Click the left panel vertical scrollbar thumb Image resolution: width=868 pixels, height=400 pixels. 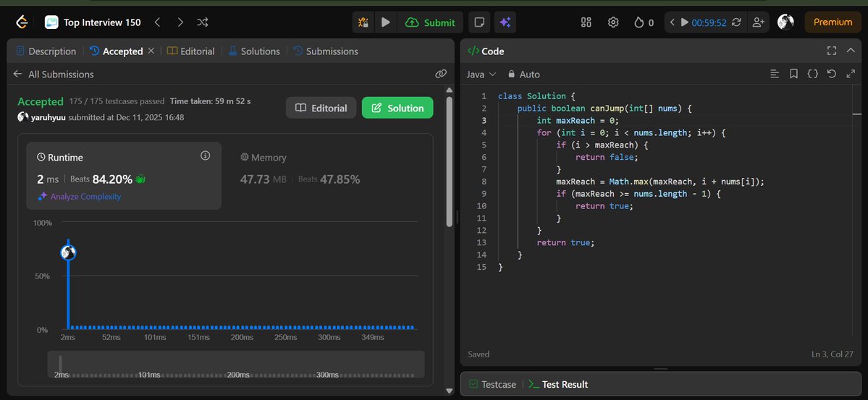(449, 161)
